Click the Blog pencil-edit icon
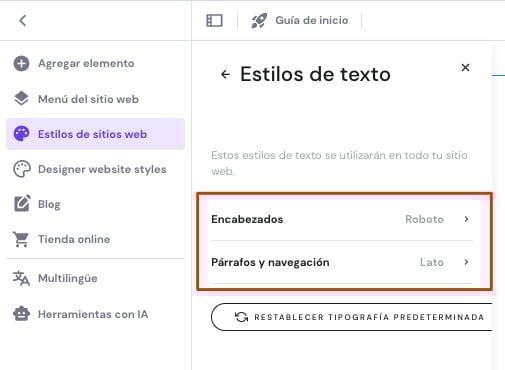Image resolution: width=505 pixels, height=370 pixels. 22,204
